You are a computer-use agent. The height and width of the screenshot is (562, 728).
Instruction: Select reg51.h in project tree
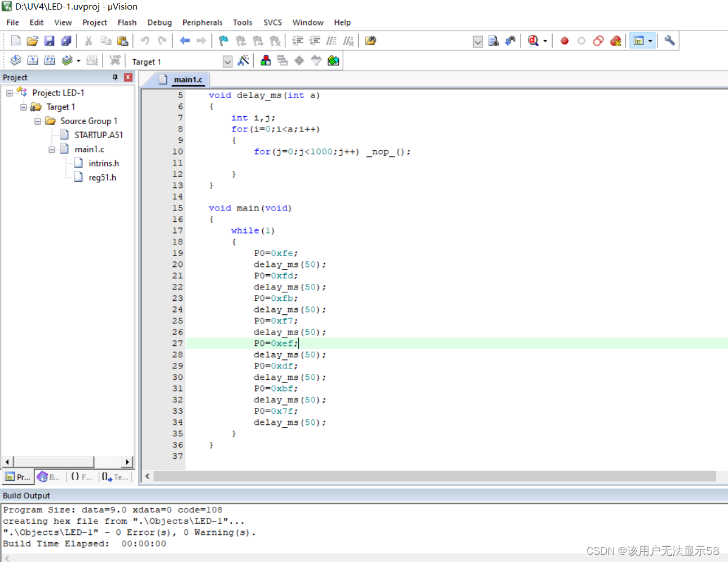click(x=102, y=177)
